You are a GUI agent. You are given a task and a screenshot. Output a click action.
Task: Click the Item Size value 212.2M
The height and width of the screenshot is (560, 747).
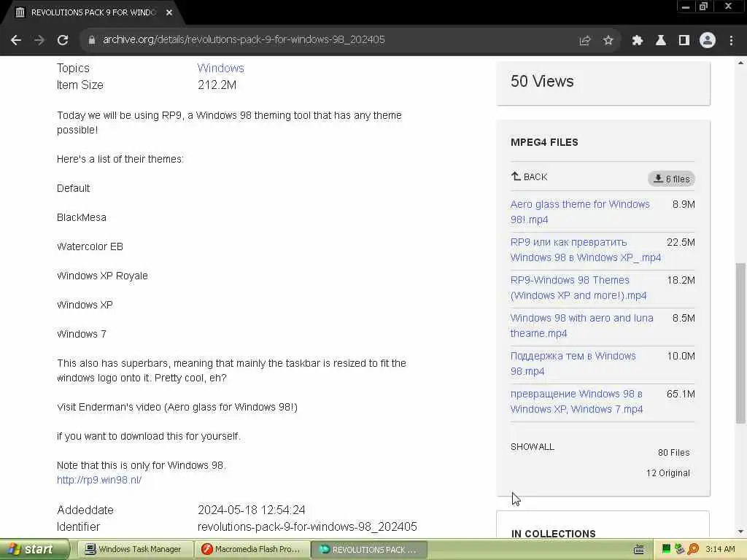[217, 85]
